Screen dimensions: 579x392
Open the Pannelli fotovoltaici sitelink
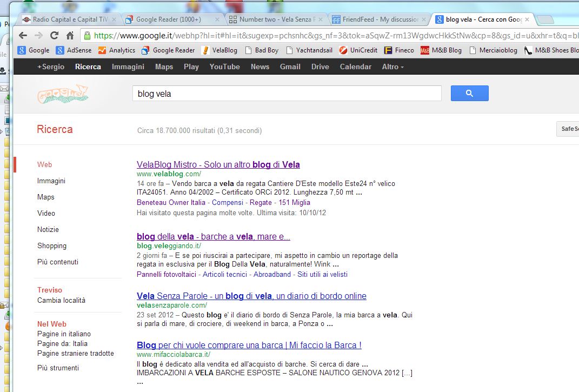(x=167, y=275)
